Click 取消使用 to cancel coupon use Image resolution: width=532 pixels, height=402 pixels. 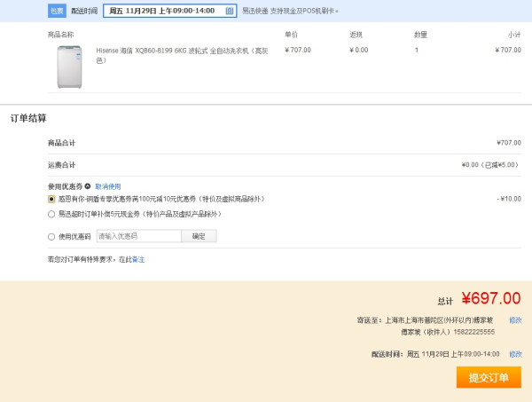[108, 186]
